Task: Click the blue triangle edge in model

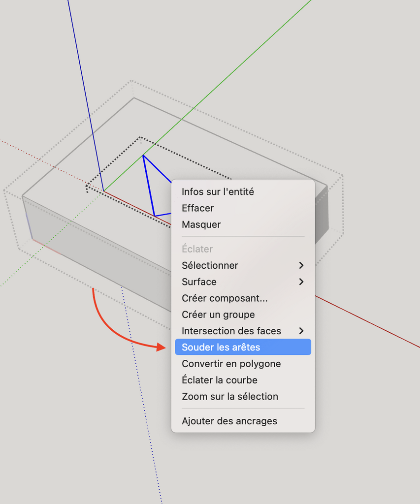Action: click(149, 186)
